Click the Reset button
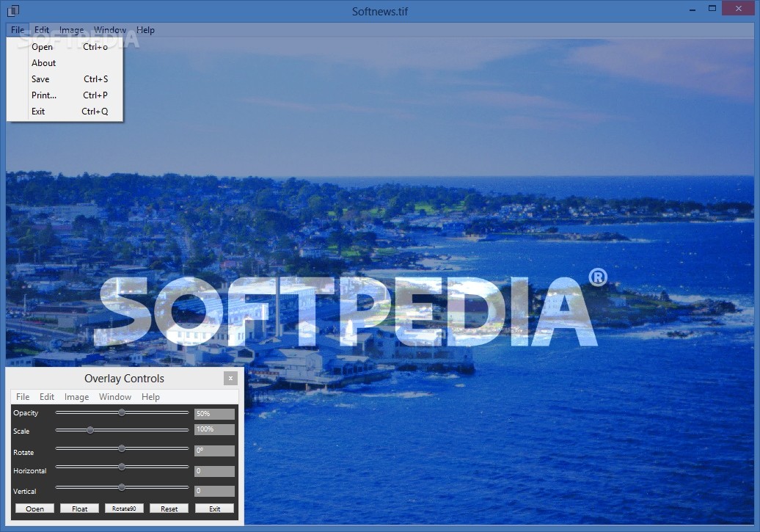760x532 pixels. 169,509
